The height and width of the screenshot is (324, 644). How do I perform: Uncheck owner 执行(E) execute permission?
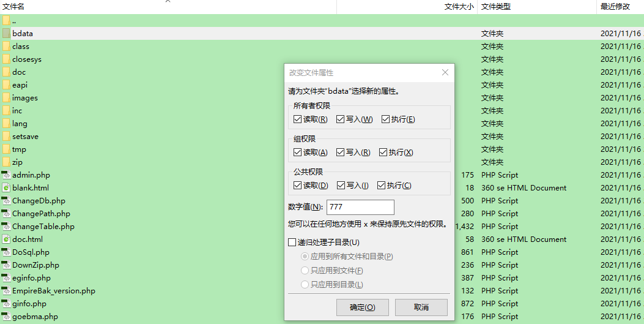tap(385, 119)
